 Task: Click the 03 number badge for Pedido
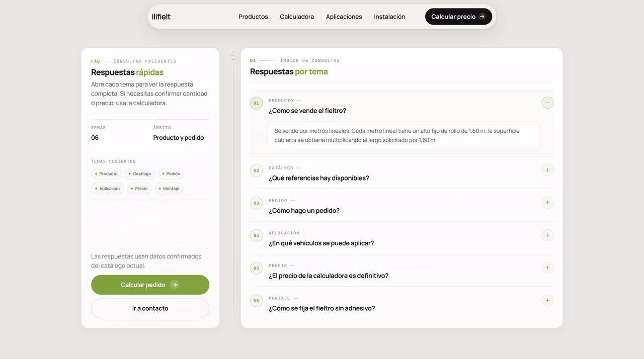click(257, 203)
